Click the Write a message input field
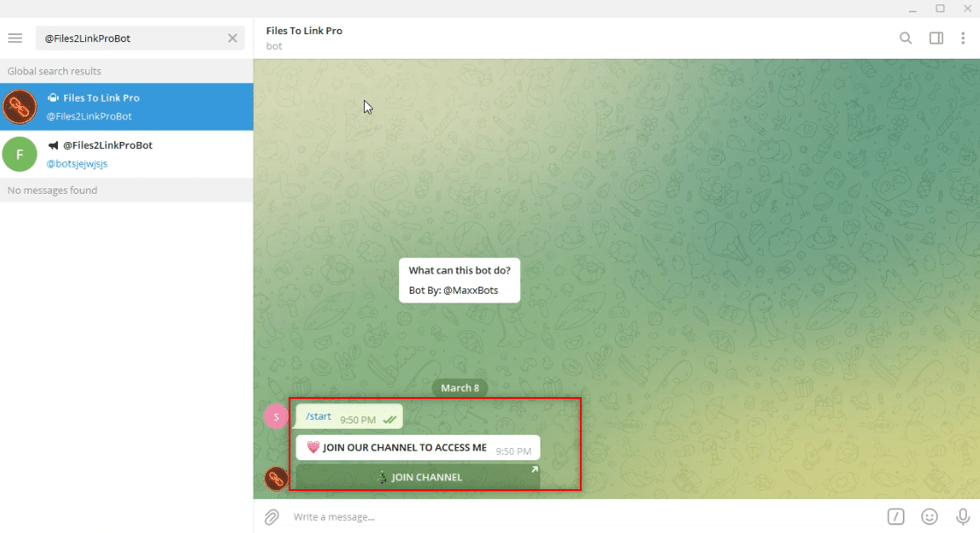This screenshot has height=533, width=980. [x=526, y=516]
